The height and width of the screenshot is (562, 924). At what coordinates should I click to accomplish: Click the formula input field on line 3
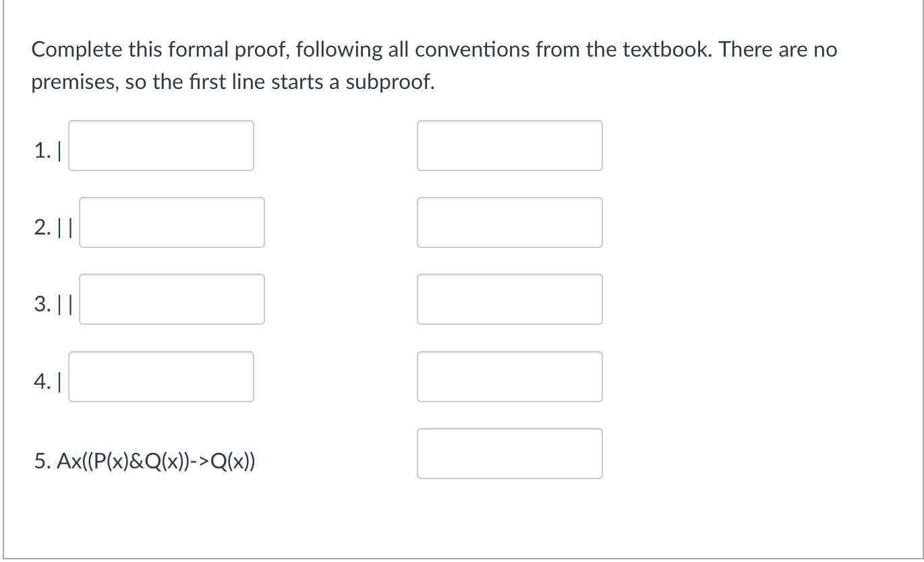[172, 299]
